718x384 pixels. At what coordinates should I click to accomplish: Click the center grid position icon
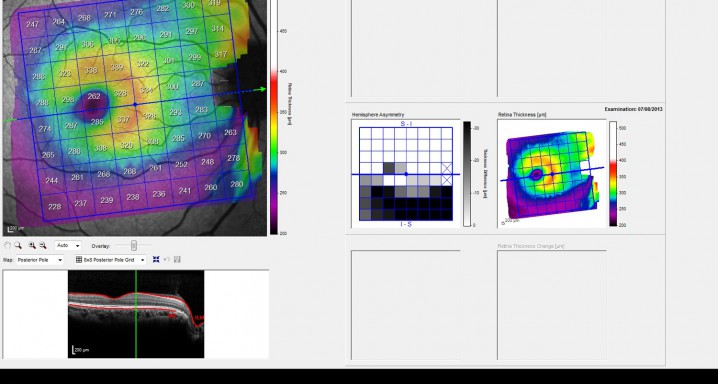pos(156,260)
